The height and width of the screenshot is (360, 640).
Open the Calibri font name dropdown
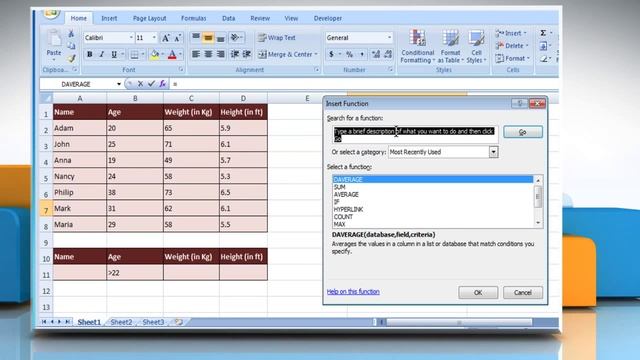pos(131,38)
